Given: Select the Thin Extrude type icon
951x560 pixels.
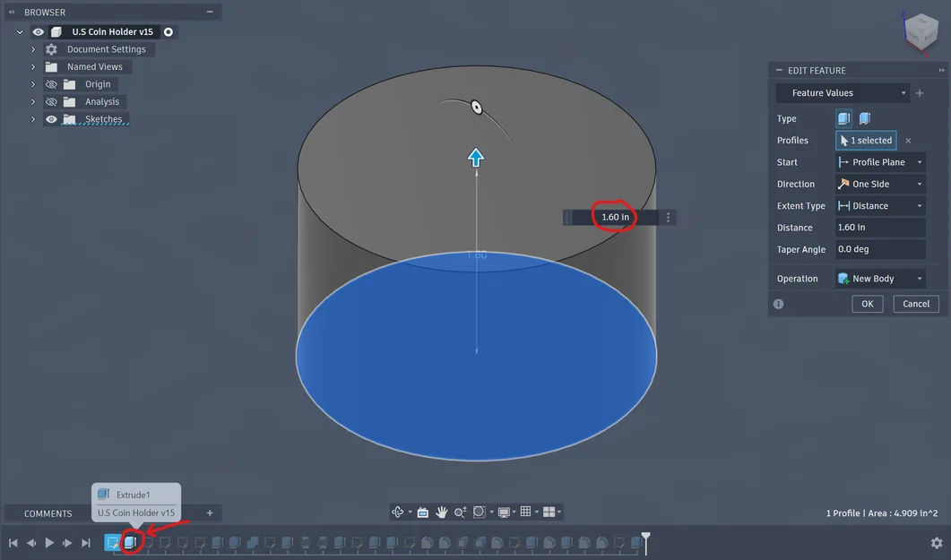Looking at the screenshot, I should 865,118.
